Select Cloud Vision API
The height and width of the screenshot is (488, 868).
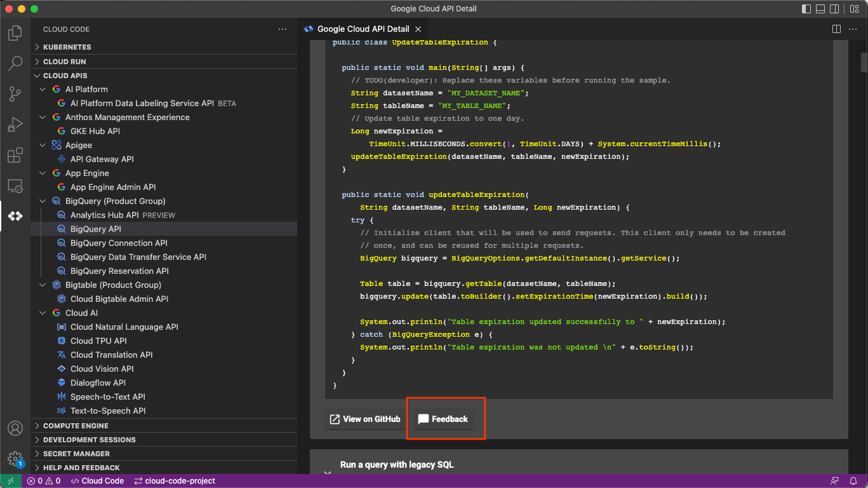pyautogui.click(x=164, y=369)
